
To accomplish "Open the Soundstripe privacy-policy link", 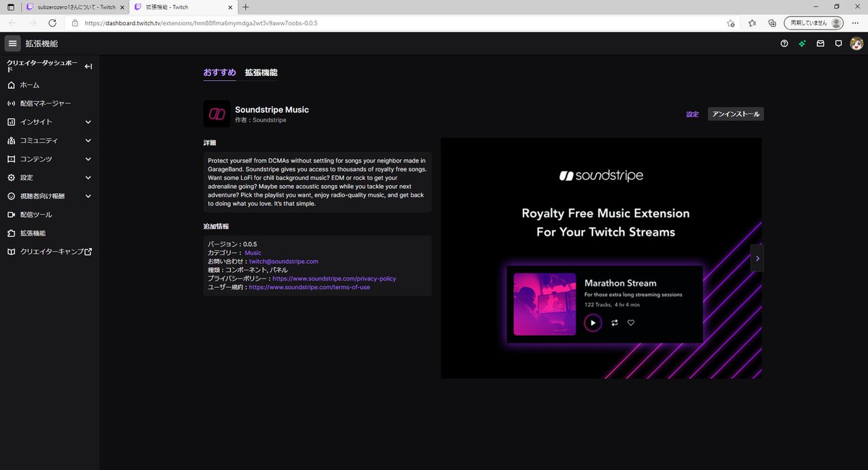I will (x=334, y=278).
